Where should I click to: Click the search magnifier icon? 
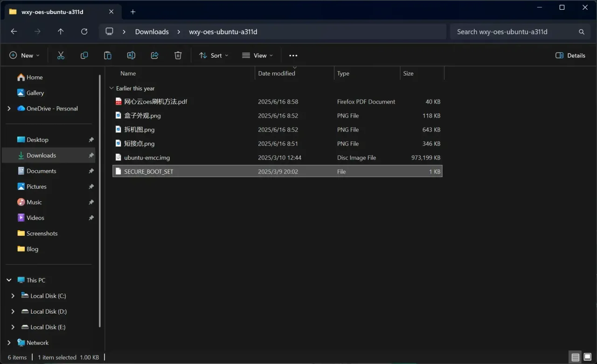click(x=582, y=32)
